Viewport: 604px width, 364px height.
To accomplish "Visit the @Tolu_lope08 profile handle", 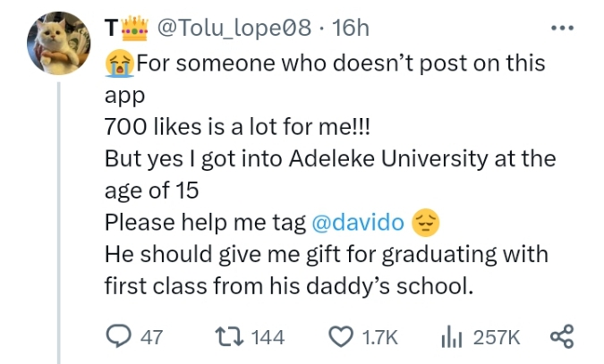I will (236, 29).
